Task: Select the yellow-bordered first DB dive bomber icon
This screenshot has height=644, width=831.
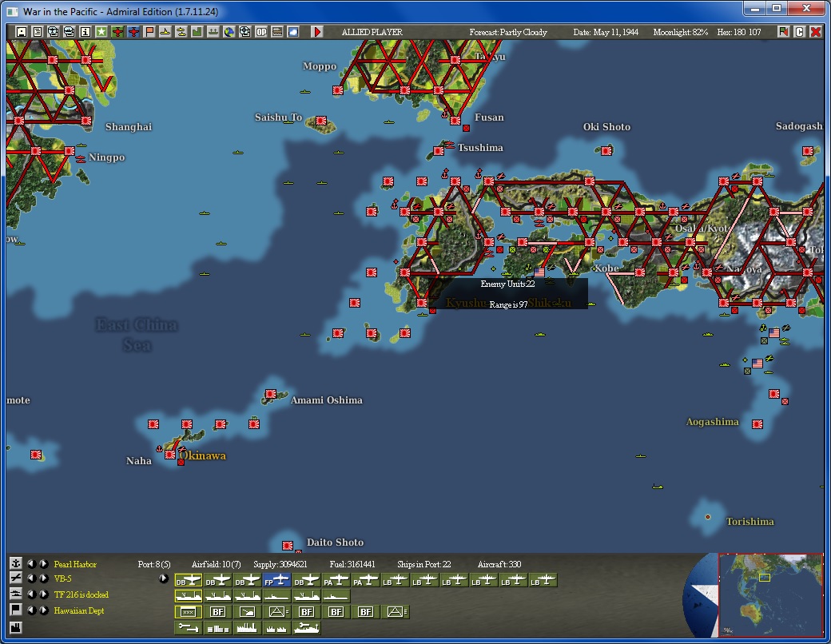Action: (188, 580)
